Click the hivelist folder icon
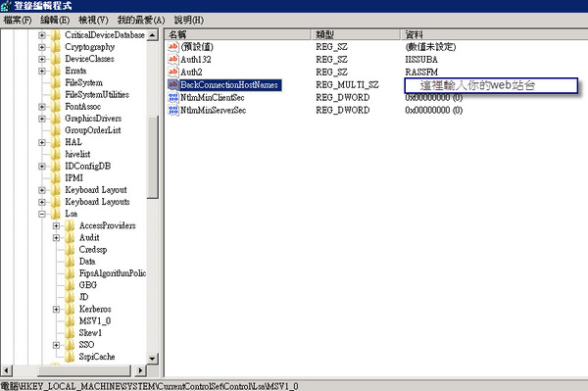588x391 pixels. click(x=56, y=155)
